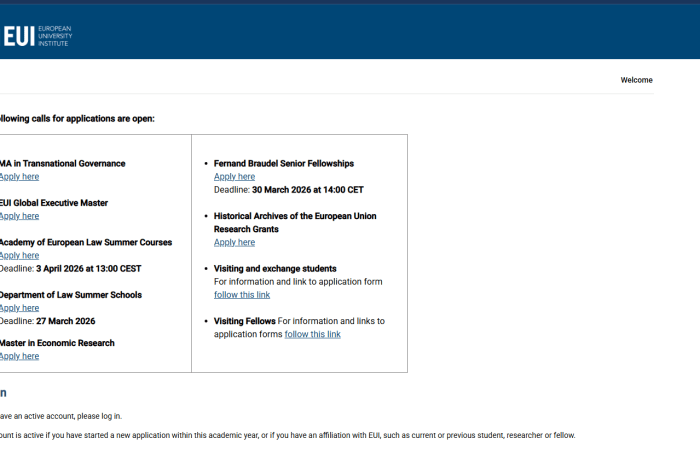Click the Historical Archives of the European Union title

(x=295, y=216)
